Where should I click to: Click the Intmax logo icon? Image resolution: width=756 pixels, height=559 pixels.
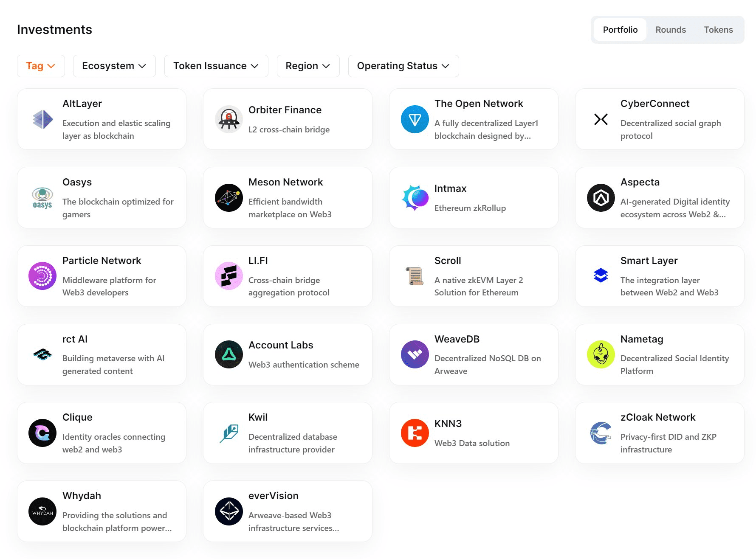pos(415,198)
